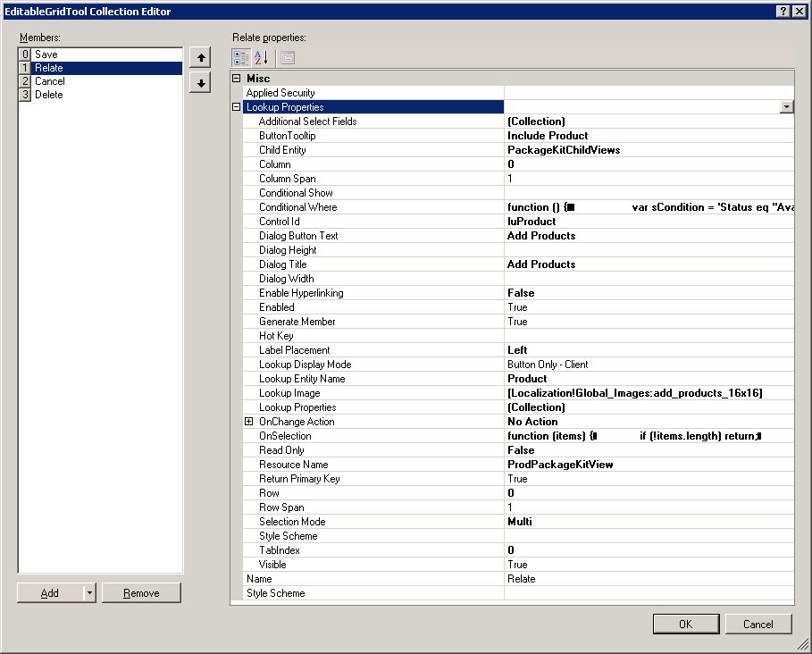Move the selected member up
Image resolution: width=812 pixels, height=654 pixels.
coord(201,57)
